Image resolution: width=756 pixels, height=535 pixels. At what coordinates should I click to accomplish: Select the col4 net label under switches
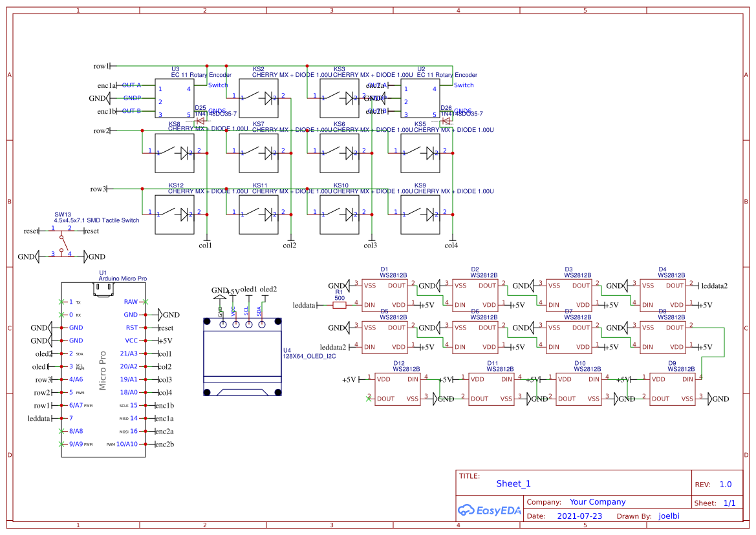(x=451, y=246)
